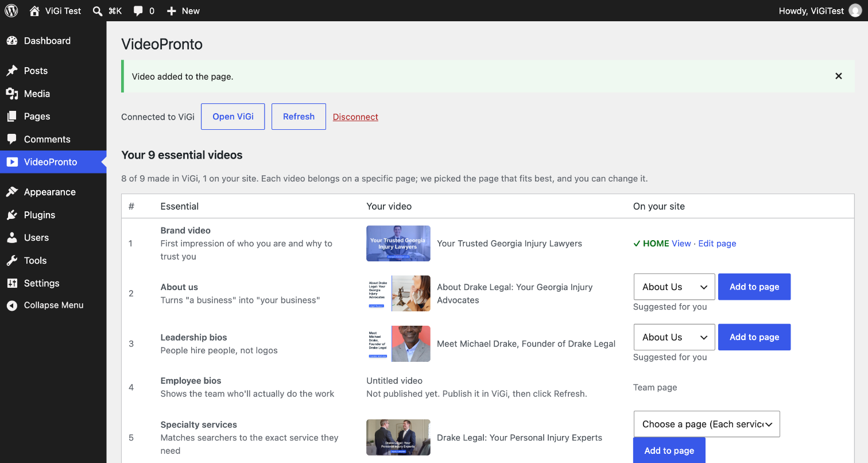Click the Tools wrench icon
Viewport: 868px width, 463px height.
pyautogui.click(x=12, y=260)
